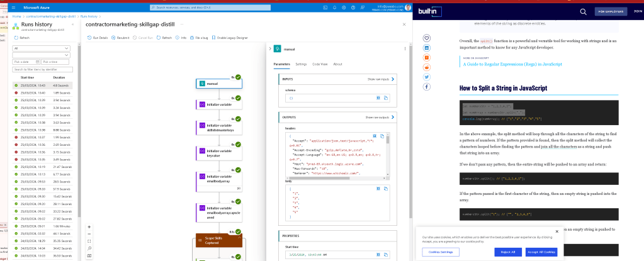Select run with duration 8.88 Seconds

coord(43,130)
